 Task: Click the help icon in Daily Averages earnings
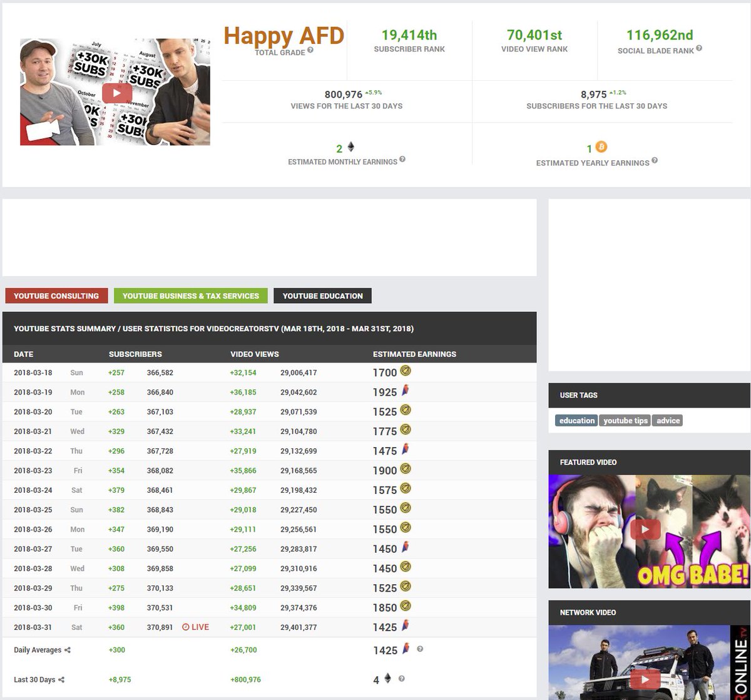(x=420, y=649)
